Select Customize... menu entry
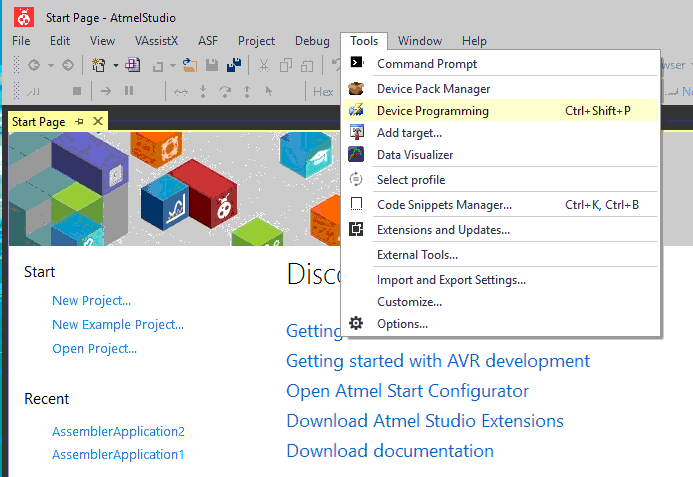Screen dimensions: 693x477 (500, 302)
